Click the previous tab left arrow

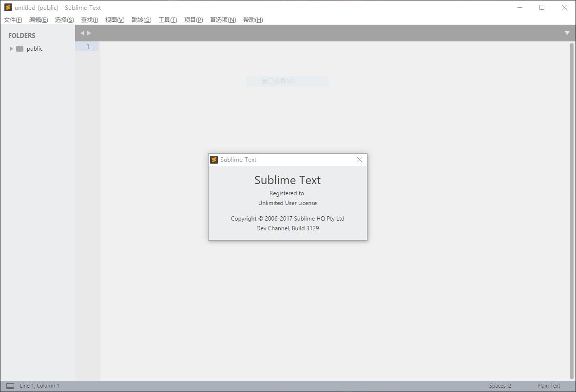coord(82,33)
